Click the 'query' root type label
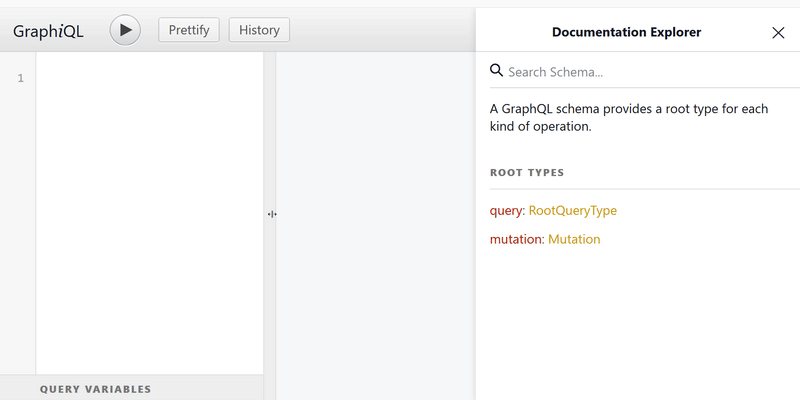The image size is (800, 400). point(506,210)
